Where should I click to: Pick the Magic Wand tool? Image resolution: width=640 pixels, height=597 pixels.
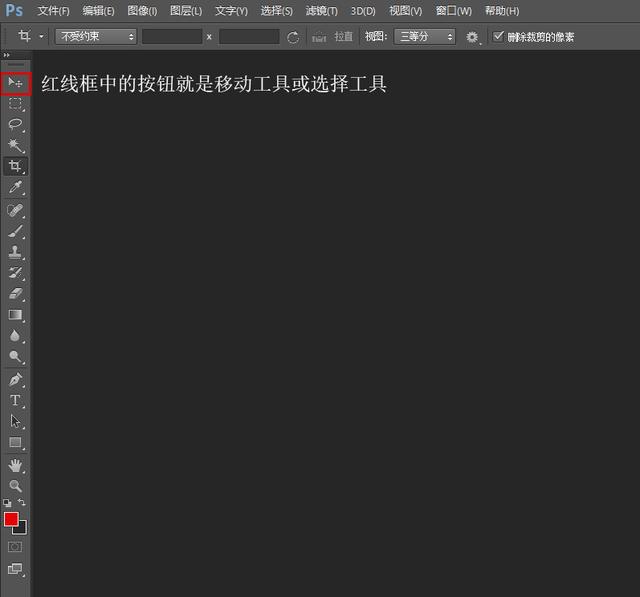(16, 145)
